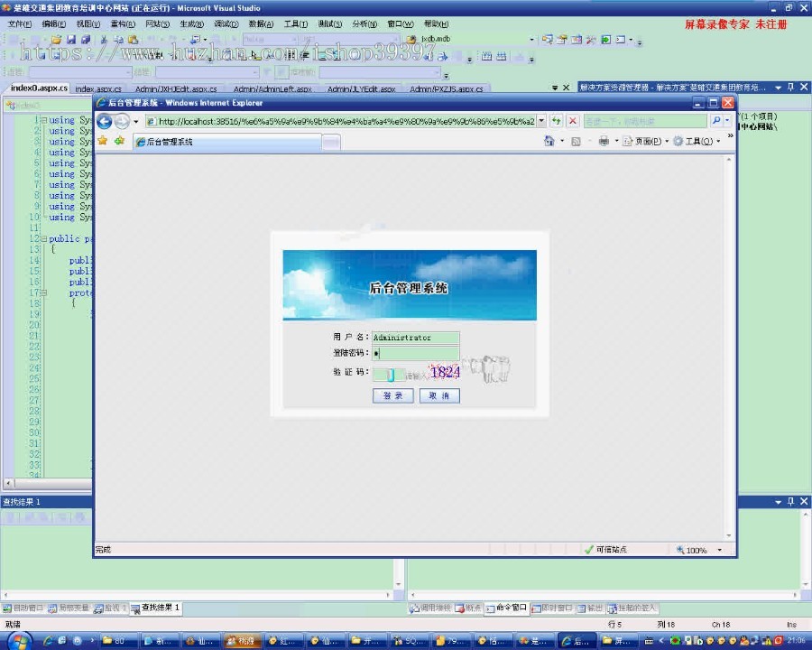The image size is (812, 650).
Task: Click Visual Studio Cut scissors icon
Action: point(104,39)
